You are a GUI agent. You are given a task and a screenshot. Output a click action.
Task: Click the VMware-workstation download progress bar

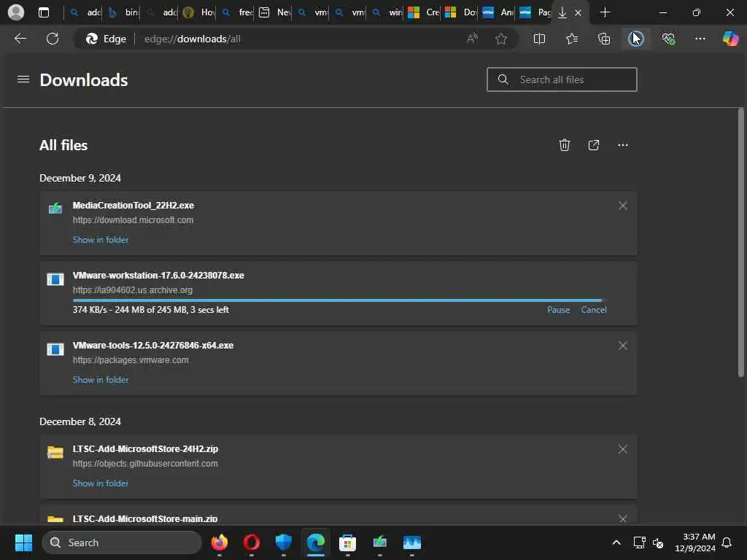(340, 300)
